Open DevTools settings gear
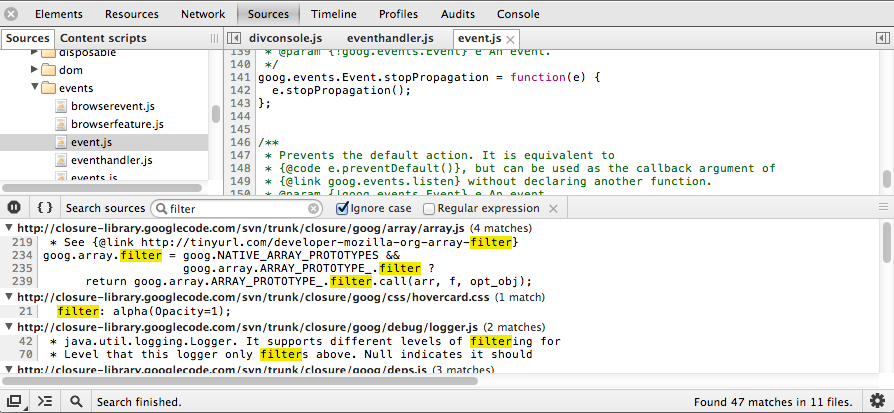 877,401
